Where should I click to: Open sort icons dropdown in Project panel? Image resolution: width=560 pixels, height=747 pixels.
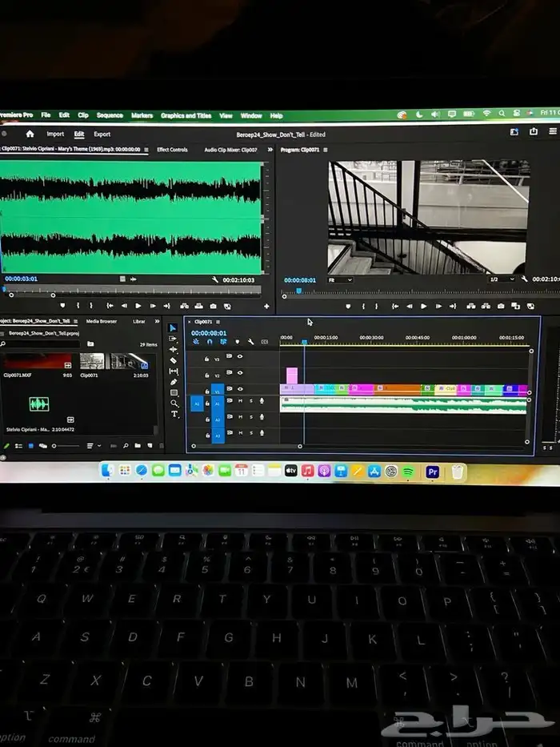point(92,446)
